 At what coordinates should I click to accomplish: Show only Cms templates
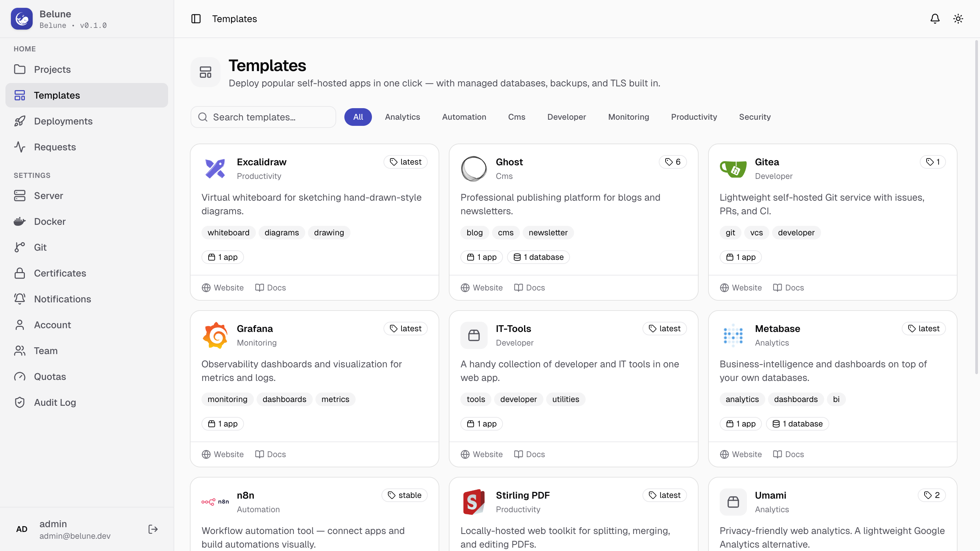coord(517,117)
